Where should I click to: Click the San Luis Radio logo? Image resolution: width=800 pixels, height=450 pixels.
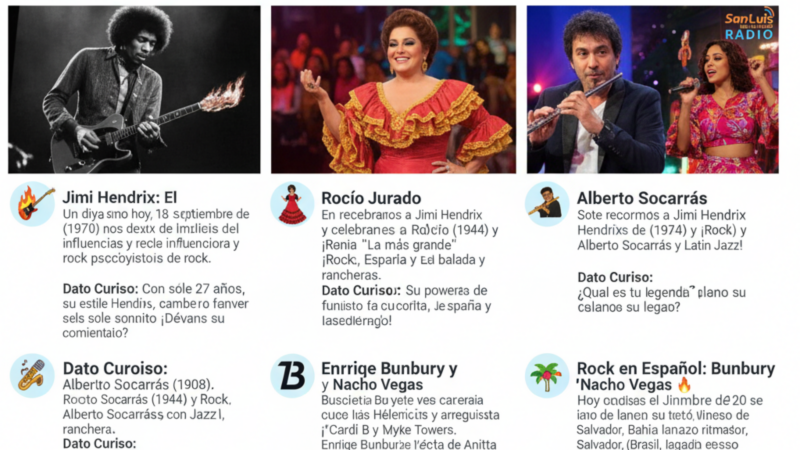(749, 26)
